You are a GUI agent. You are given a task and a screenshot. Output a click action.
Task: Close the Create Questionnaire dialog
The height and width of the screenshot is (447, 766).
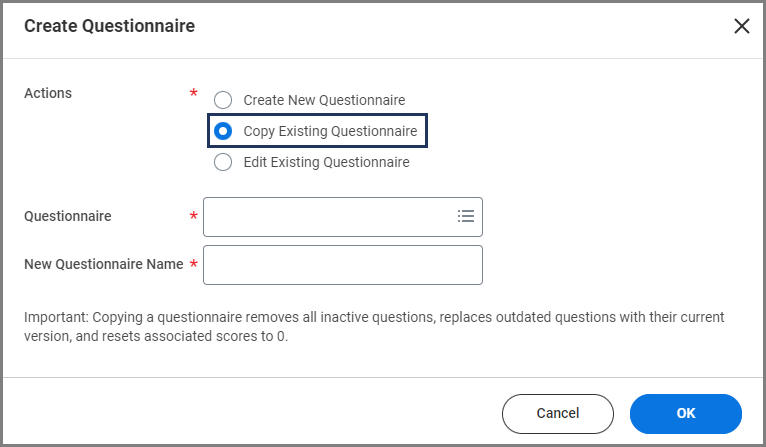[x=741, y=27]
